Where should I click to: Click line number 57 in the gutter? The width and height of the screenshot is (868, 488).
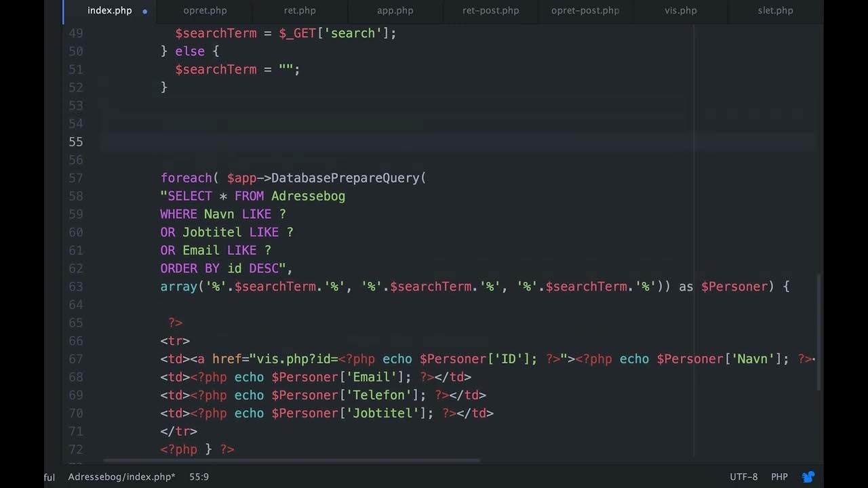click(75, 178)
